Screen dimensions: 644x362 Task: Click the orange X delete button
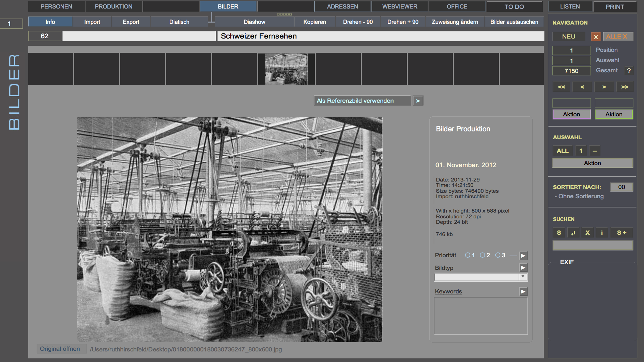[596, 37]
